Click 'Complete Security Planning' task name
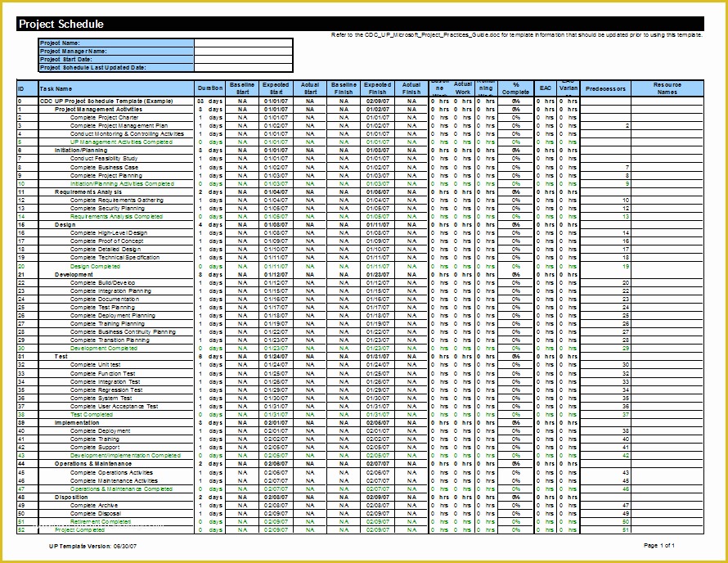The width and height of the screenshot is (728, 563). click(x=107, y=209)
